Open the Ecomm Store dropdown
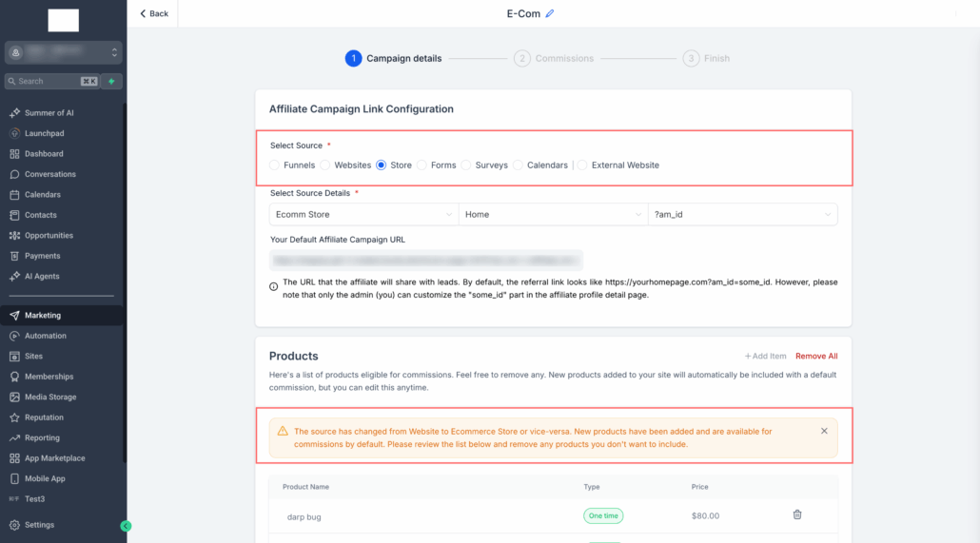 coord(363,214)
